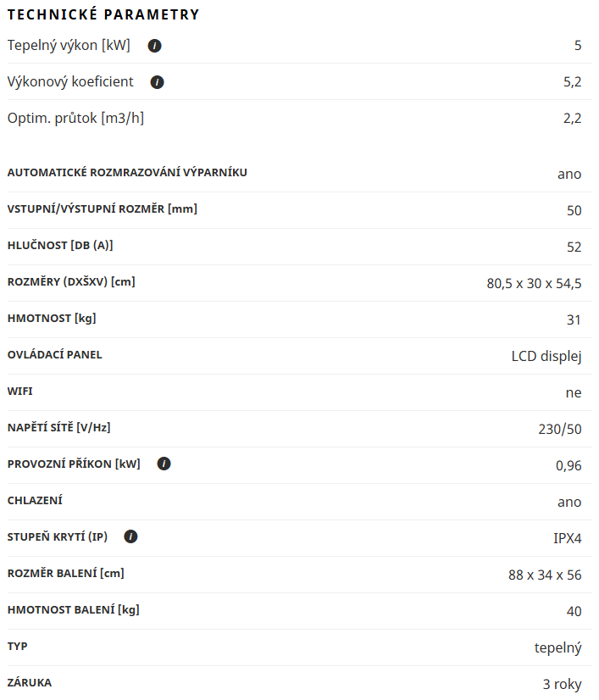Open info icon next to Výkonový koeficient

157,82
